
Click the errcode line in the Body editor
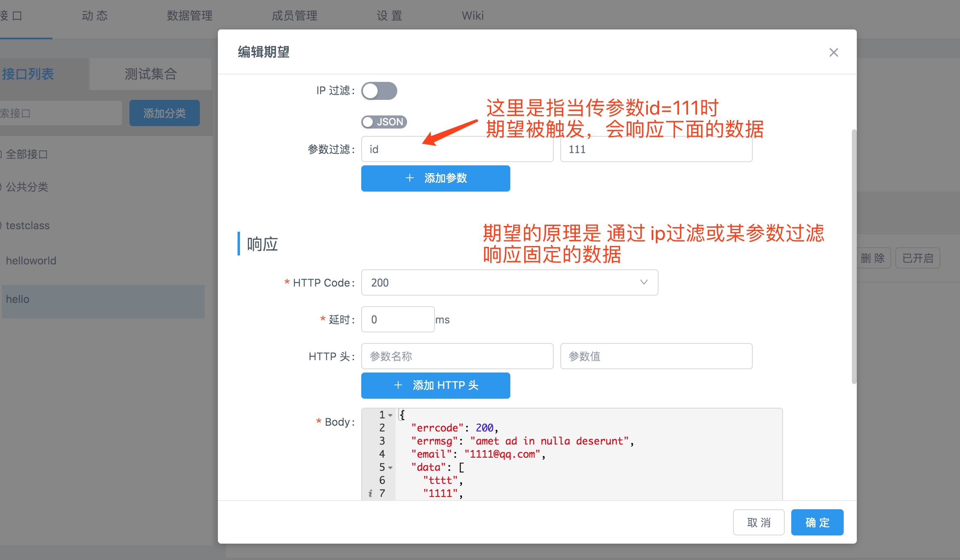[455, 428]
